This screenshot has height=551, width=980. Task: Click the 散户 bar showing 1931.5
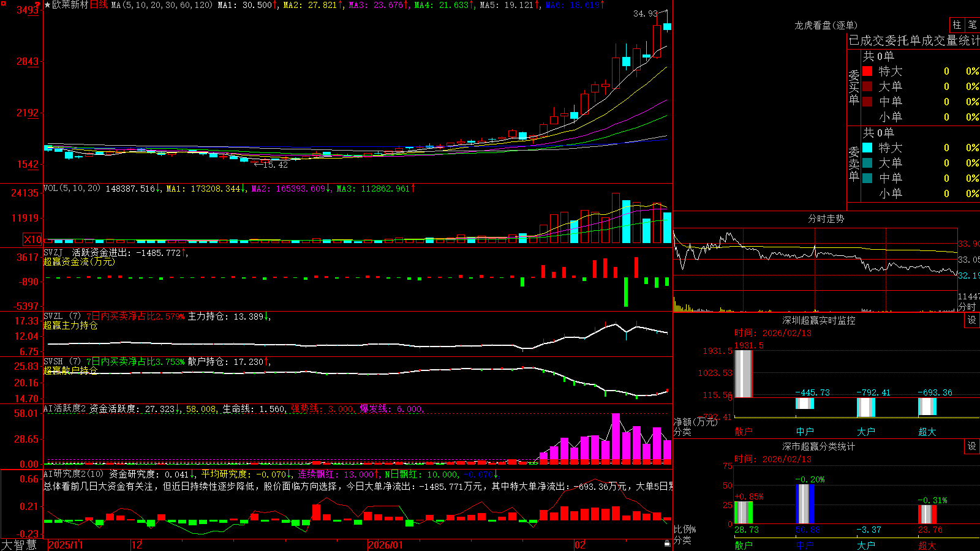(x=743, y=374)
